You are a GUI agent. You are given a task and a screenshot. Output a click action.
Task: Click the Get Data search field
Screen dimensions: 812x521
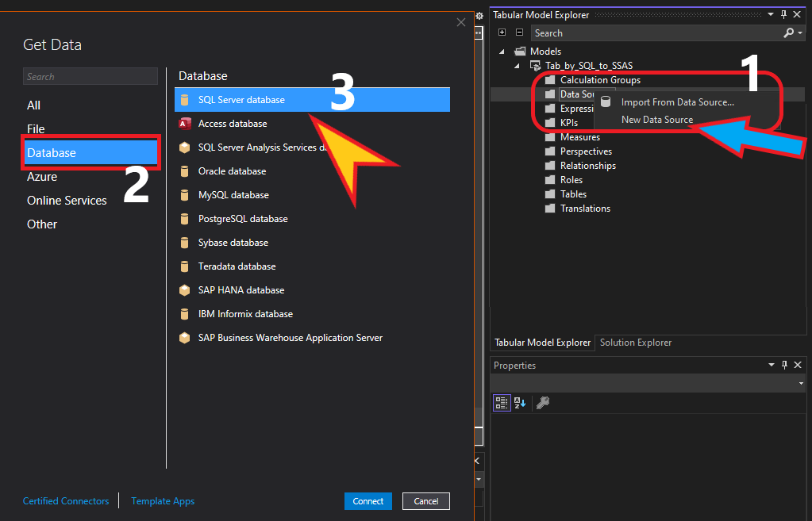pos(90,77)
